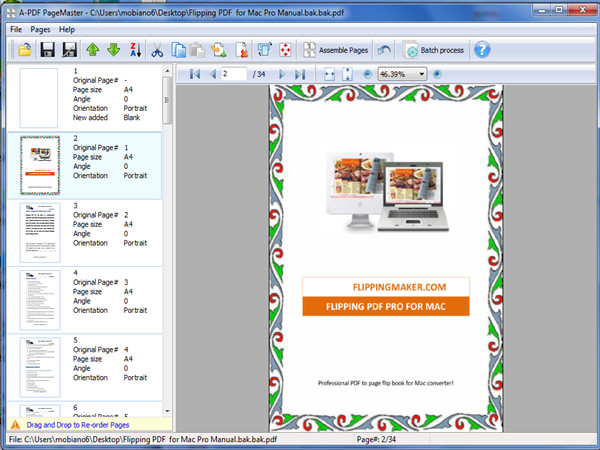
Task: Select page 2 cover thumbnail
Action: (40, 165)
